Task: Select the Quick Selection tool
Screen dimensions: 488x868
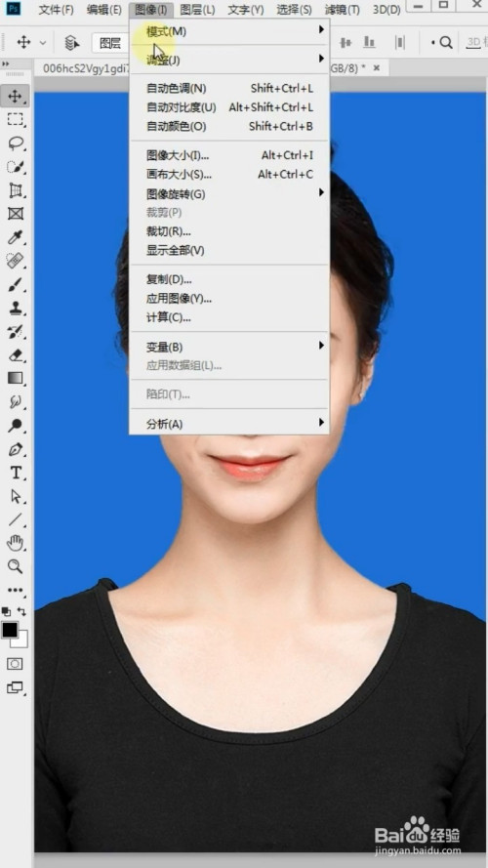Action: pyautogui.click(x=15, y=167)
